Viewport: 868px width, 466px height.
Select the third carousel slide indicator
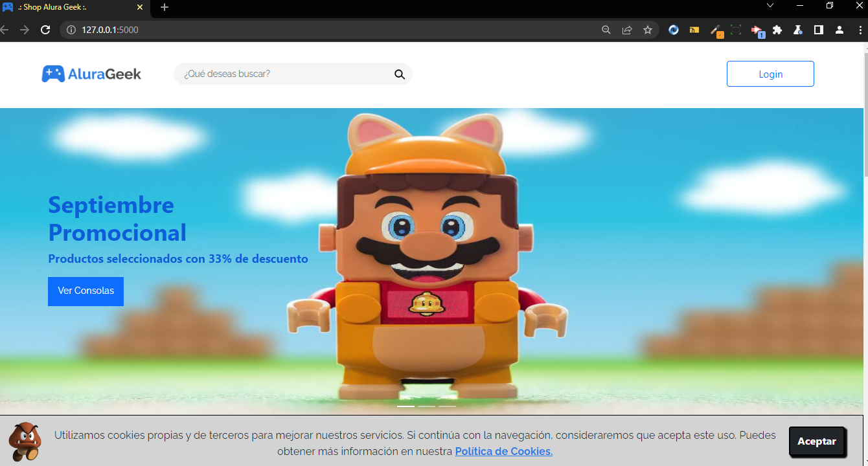447,406
